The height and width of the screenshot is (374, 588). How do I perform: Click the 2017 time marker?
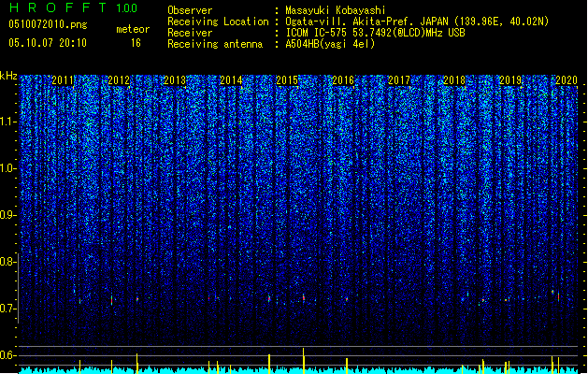[399, 80]
